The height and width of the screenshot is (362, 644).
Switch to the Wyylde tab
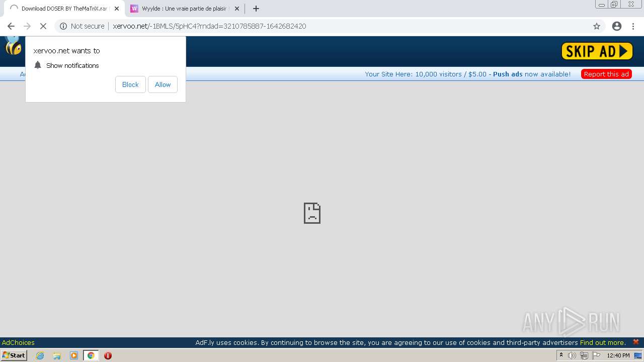coord(185,9)
